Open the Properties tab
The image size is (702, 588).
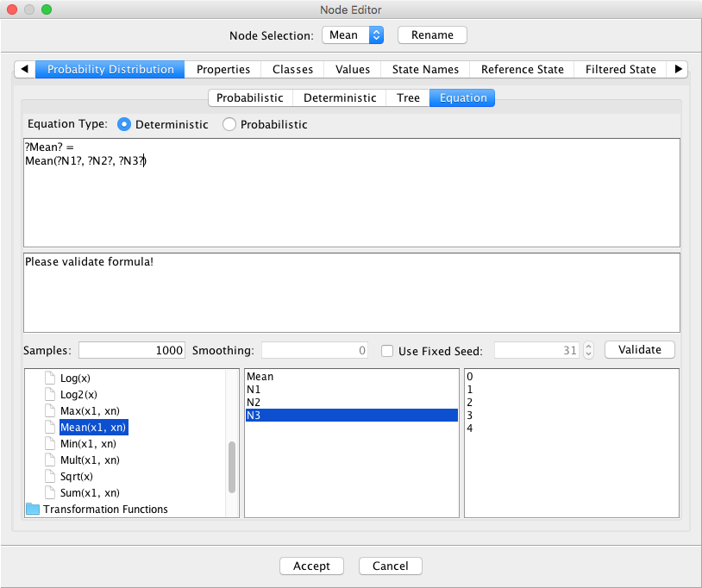click(x=223, y=69)
